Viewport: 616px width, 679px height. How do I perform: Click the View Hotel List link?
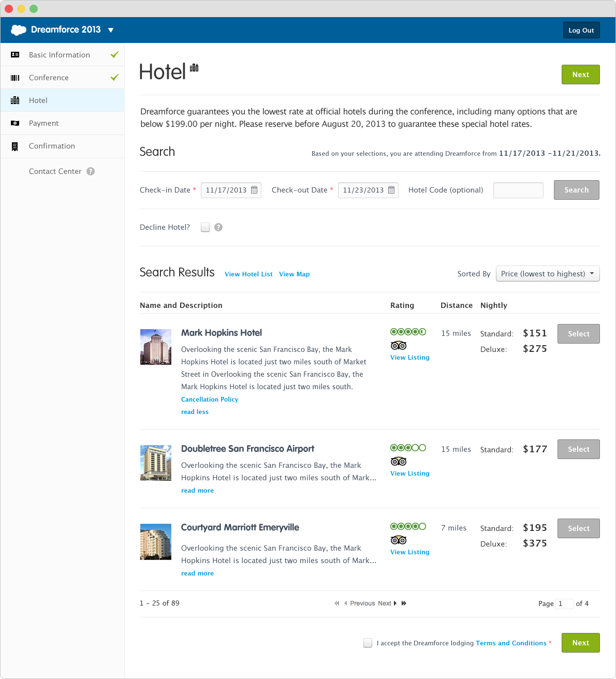pyautogui.click(x=248, y=274)
